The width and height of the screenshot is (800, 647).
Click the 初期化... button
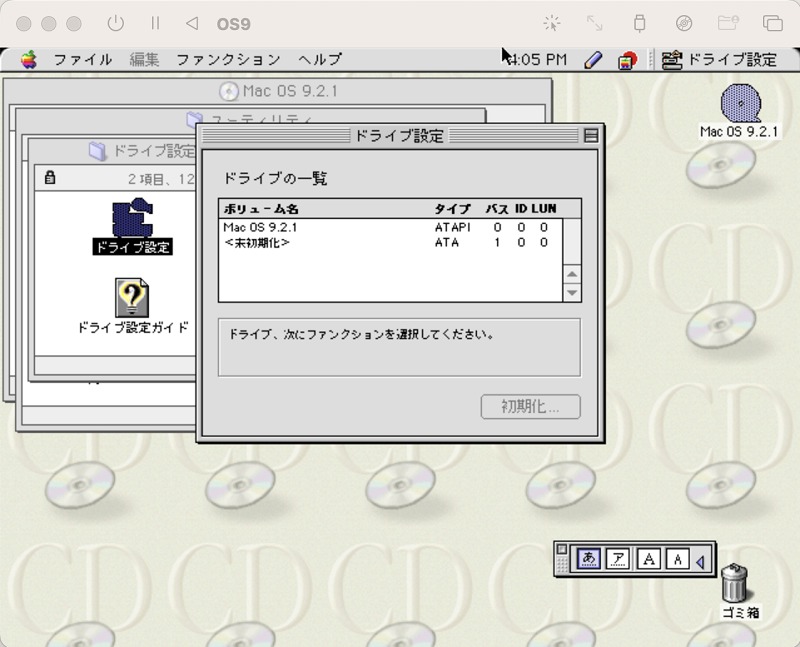click(x=530, y=407)
